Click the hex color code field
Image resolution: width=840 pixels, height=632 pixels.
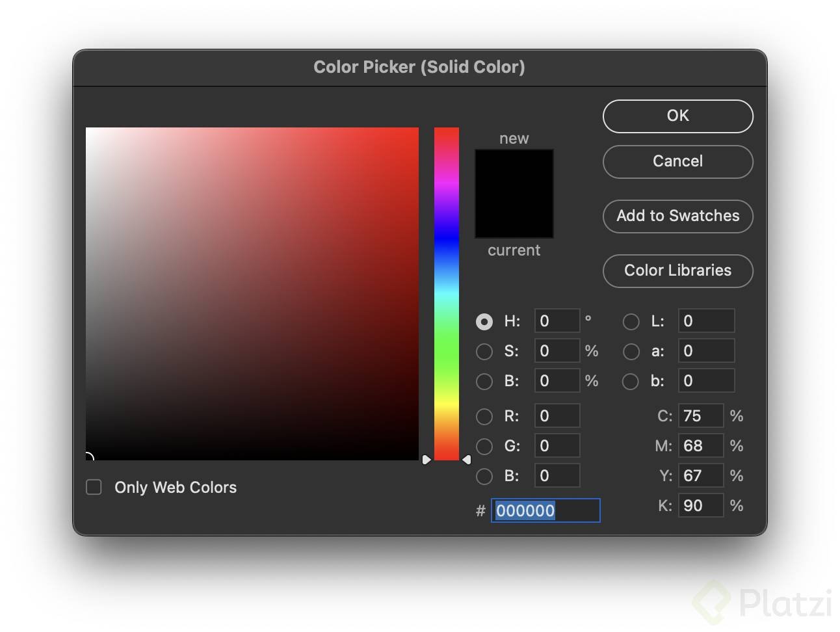pos(545,511)
